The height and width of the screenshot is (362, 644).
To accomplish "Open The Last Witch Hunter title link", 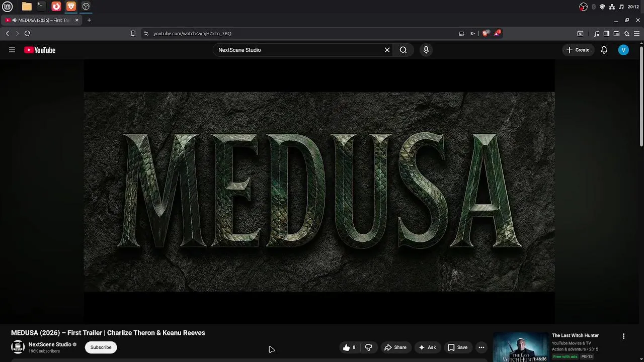I will coord(575,335).
